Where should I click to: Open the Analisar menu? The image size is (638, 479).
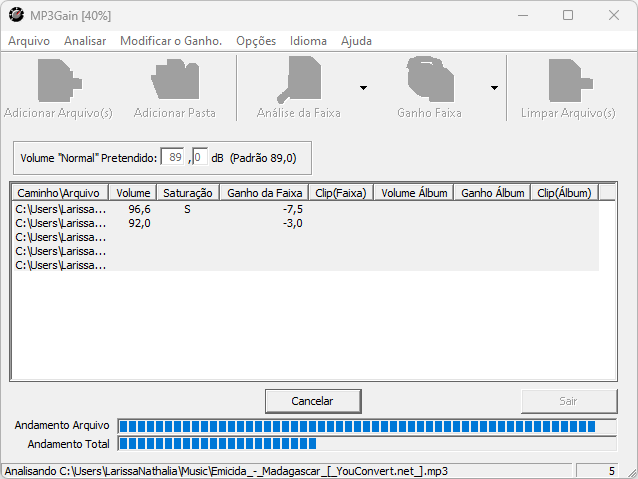tap(85, 41)
